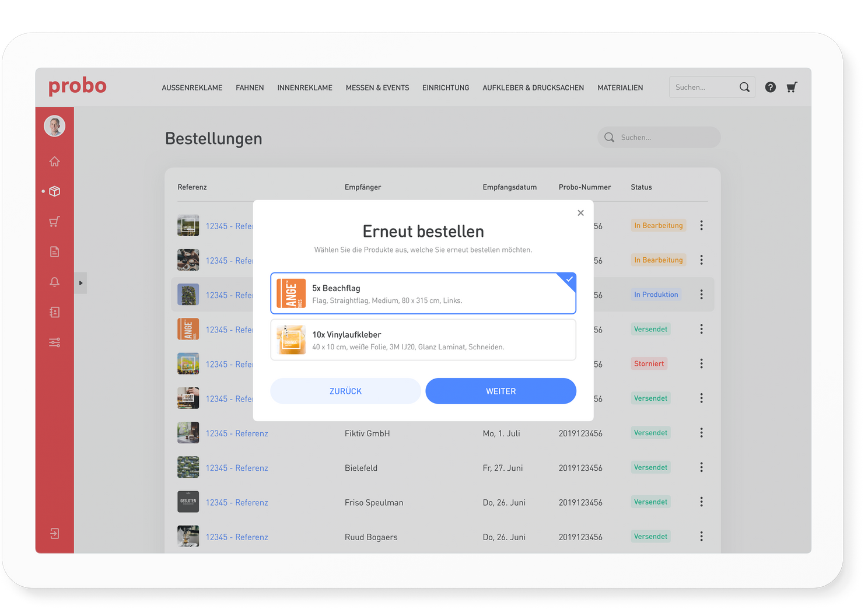Open the top bar shopping cart
This screenshot has height=616, width=868.
792,87
